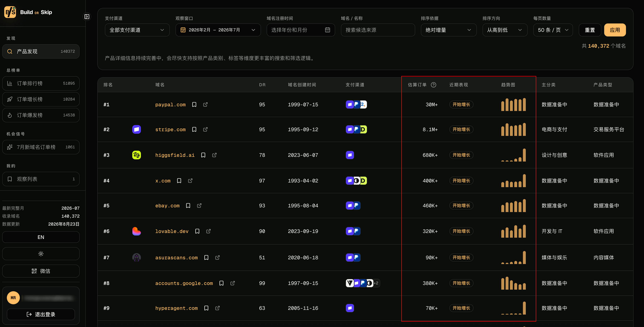Click the 重置 reset button

(590, 30)
